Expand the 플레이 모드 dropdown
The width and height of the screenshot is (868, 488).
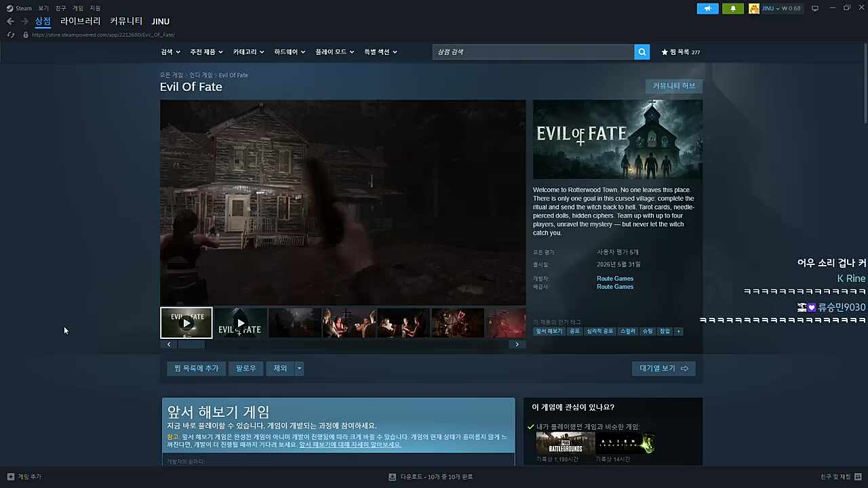[334, 52]
